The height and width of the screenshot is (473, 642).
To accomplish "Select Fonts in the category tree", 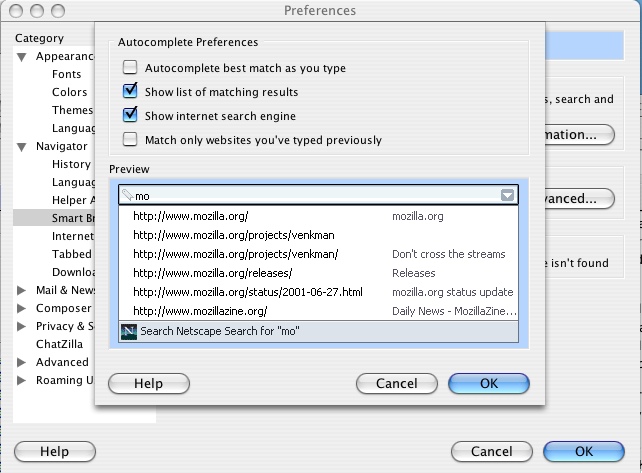I will point(66,74).
